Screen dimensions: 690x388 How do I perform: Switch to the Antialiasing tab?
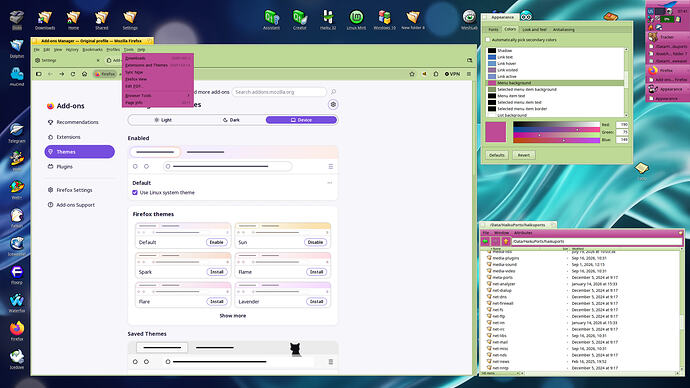(564, 29)
